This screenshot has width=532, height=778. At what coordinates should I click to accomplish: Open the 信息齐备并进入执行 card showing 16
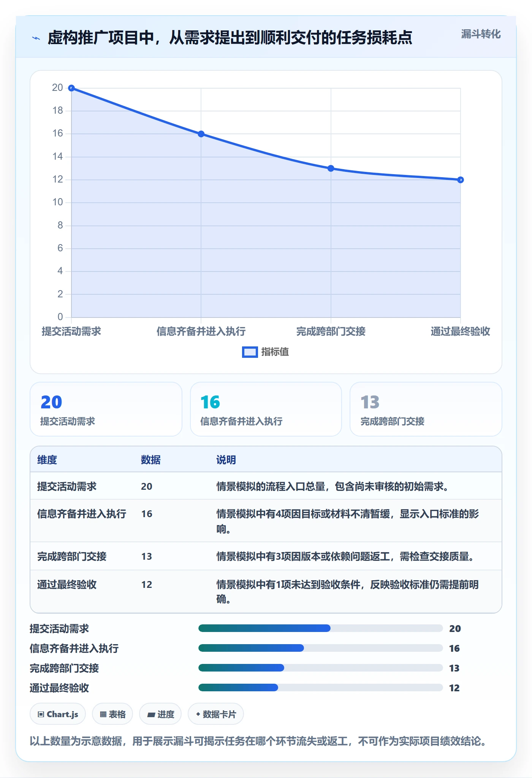coord(266,409)
